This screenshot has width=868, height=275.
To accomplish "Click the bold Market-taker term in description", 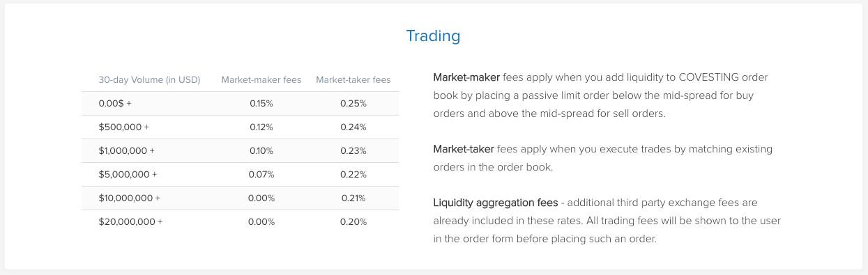I will point(464,149).
